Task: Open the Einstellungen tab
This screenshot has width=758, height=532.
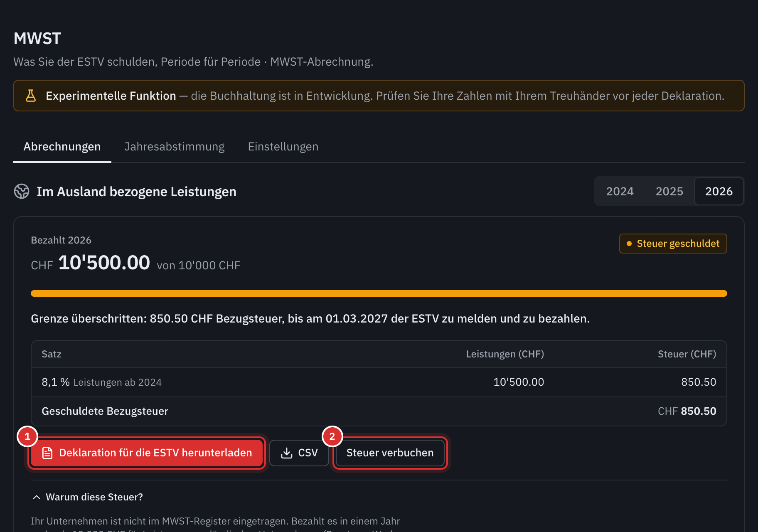Action: tap(283, 147)
